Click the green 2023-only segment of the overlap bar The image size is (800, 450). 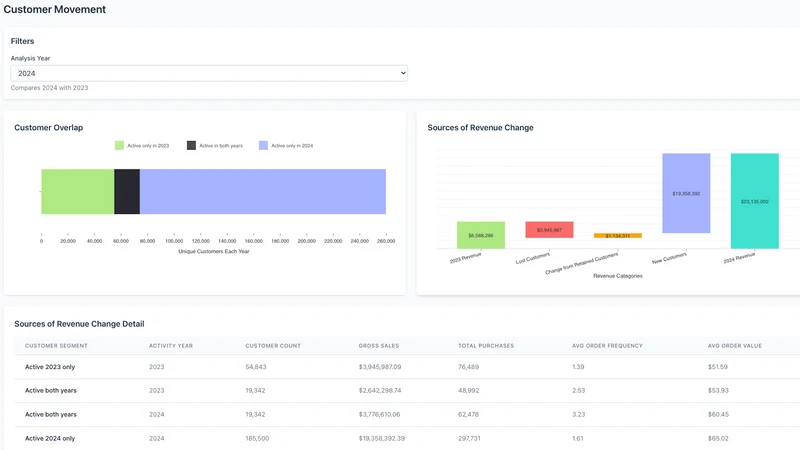coord(78,191)
